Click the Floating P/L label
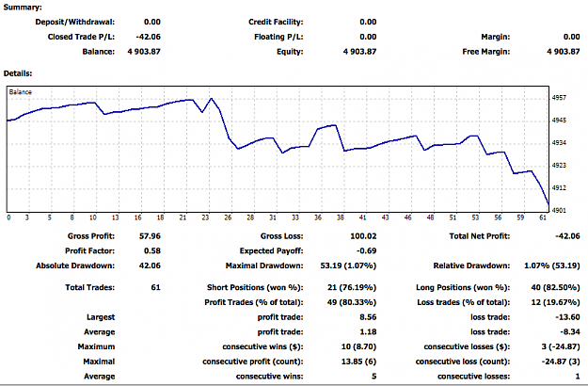 (278, 37)
